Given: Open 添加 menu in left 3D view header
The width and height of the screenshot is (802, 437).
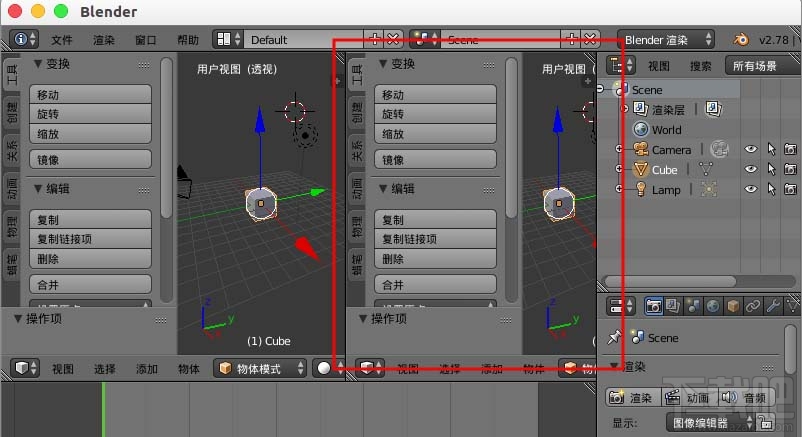Looking at the screenshot, I should click(x=147, y=369).
